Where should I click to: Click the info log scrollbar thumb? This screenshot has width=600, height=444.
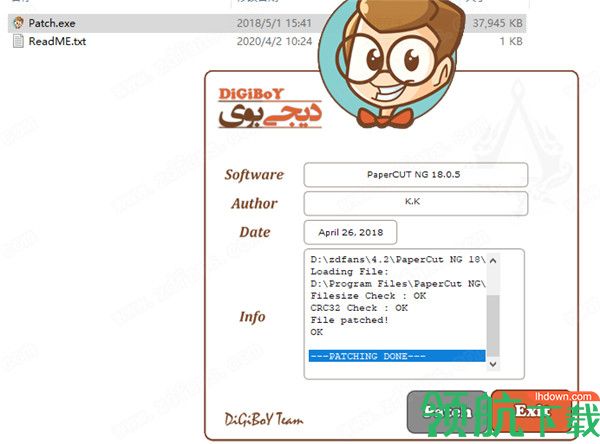(493, 325)
